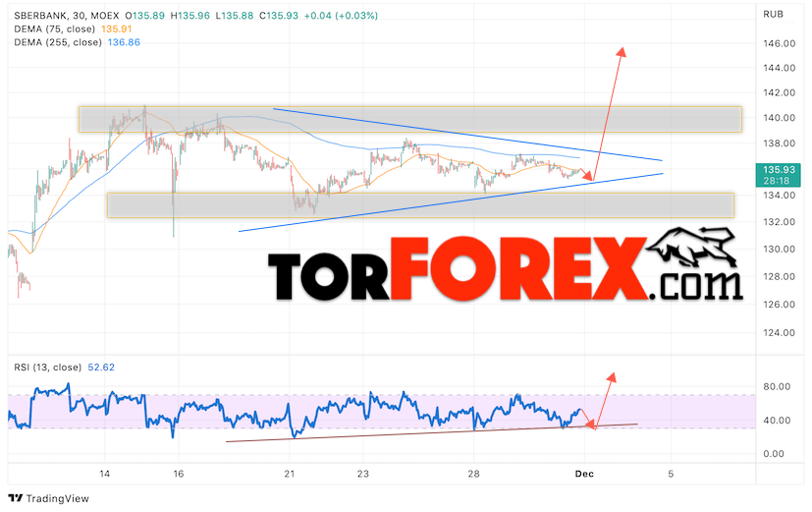
Task: Click the DEMA (255, close) indicator label
Action: click(58, 42)
